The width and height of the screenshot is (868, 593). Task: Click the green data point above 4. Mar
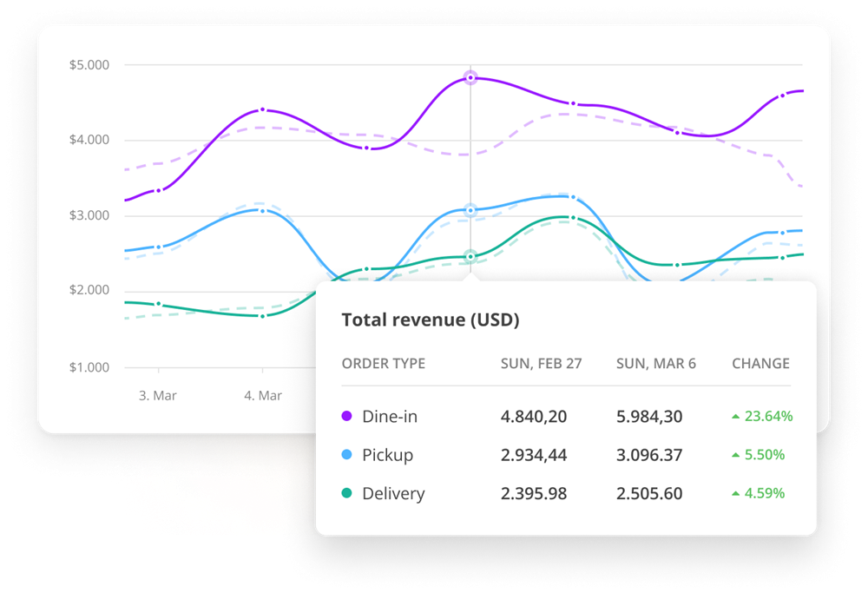tap(262, 316)
